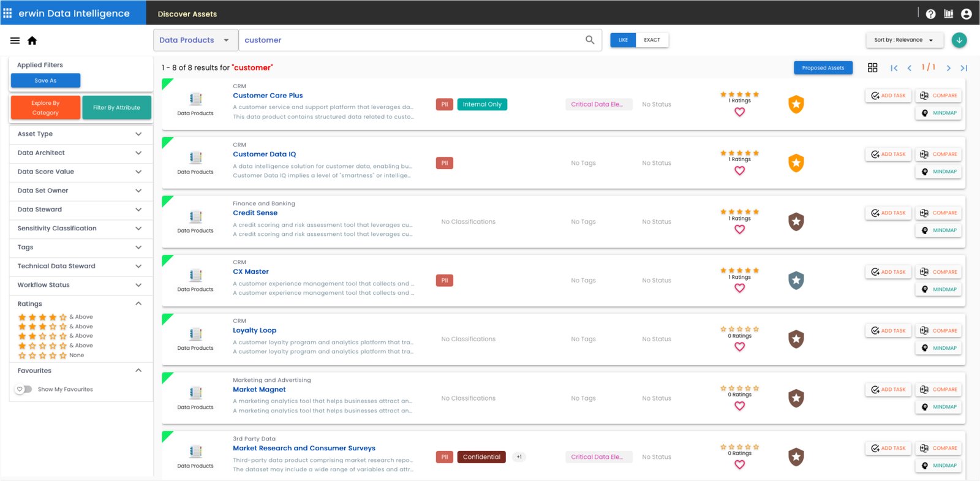
Task: Click heart favourite on Loyalty Loop
Action: tap(739, 347)
